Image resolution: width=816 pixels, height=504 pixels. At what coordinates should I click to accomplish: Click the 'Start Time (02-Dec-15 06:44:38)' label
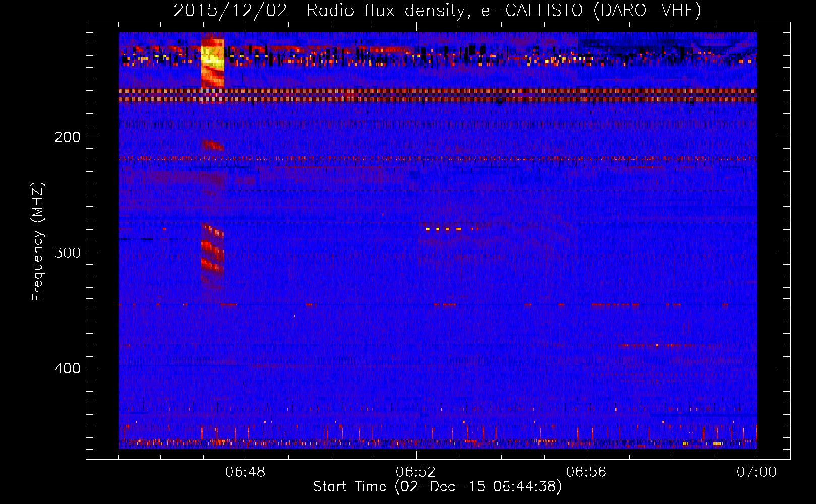[x=437, y=487]
